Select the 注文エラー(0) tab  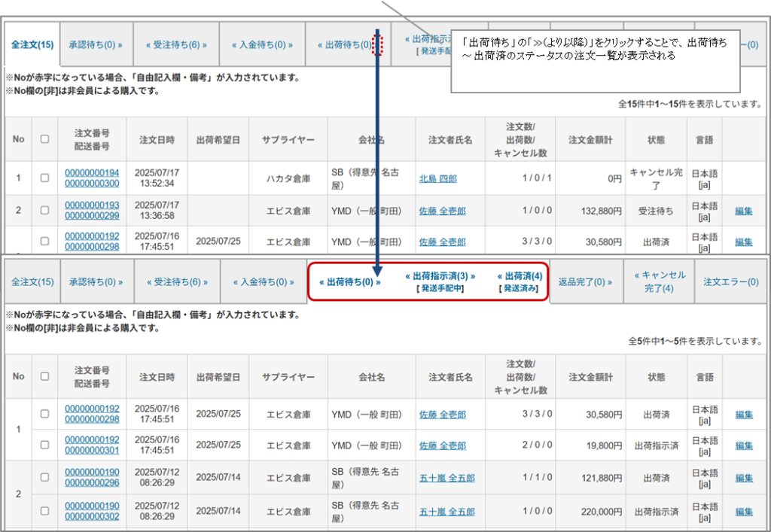(x=730, y=282)
